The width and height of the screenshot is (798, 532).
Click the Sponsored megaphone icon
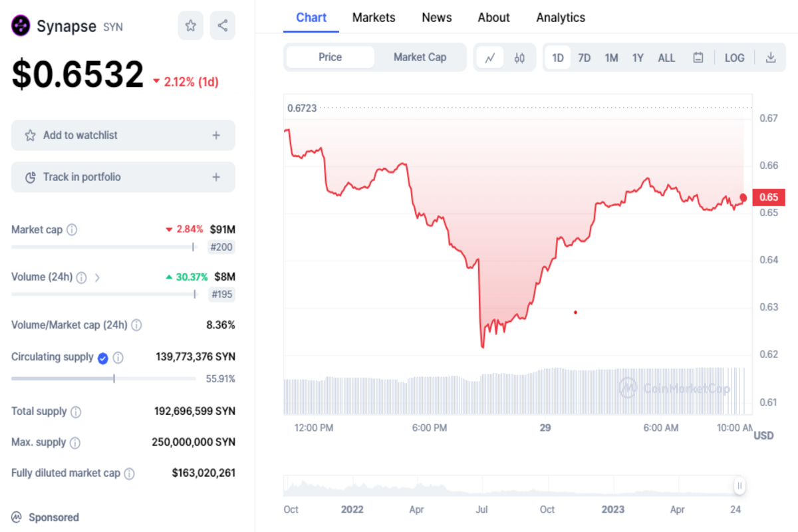pyautogui.click(x=17, y=517)
